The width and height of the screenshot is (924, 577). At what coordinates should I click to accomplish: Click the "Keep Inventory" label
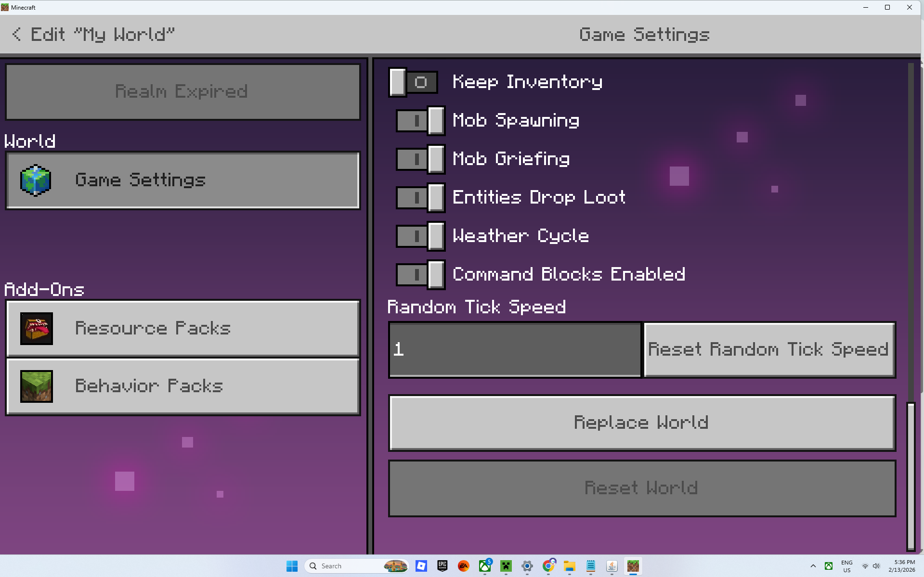[527, 82]
